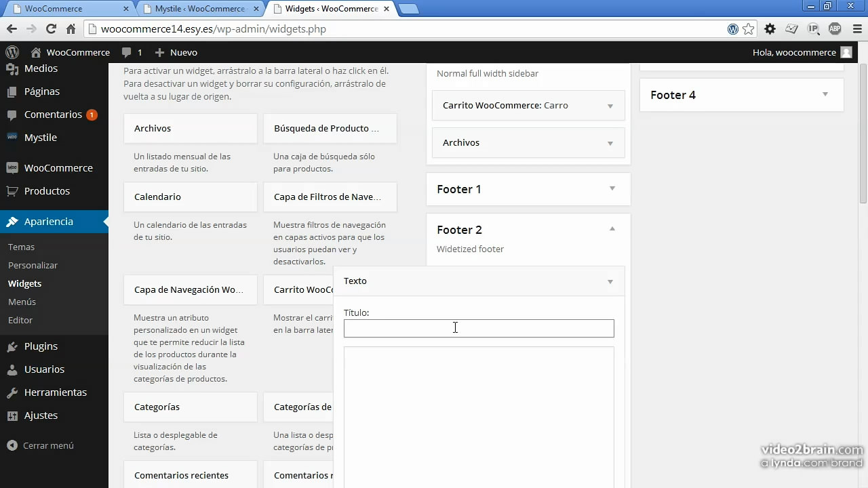Open the Adblock Plus extension icon
Screen dimensions: 868x488
[x=835, y=29]
